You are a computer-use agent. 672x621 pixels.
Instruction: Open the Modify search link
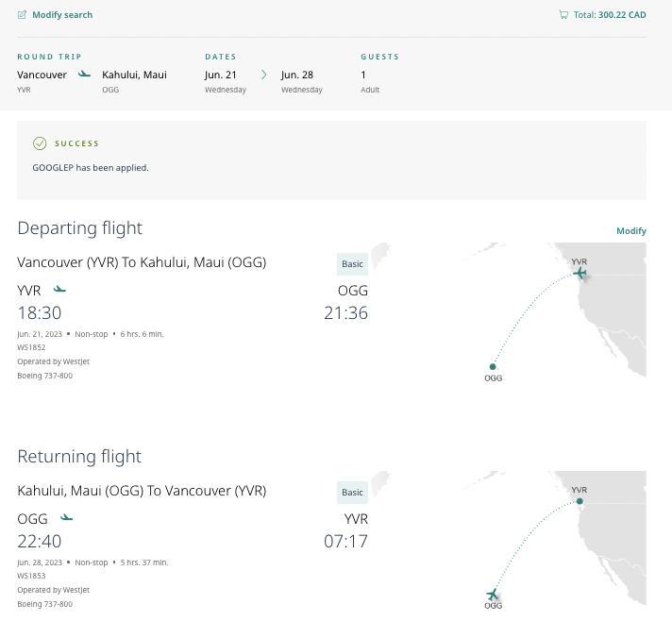(62, 15)
